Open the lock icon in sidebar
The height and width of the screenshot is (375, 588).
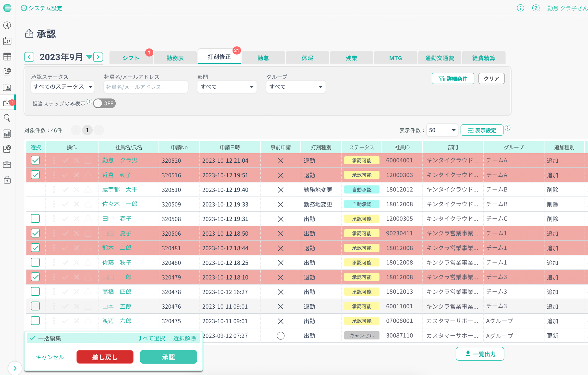7,180
